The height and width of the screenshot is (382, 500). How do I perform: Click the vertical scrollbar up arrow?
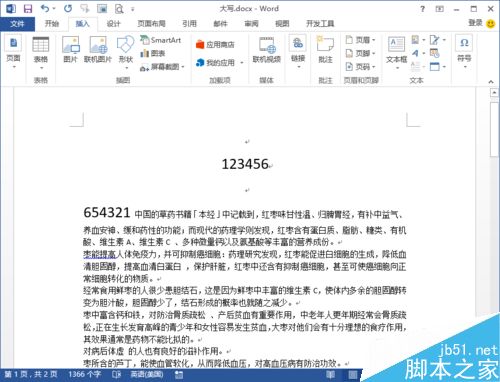tap(494, 93)
